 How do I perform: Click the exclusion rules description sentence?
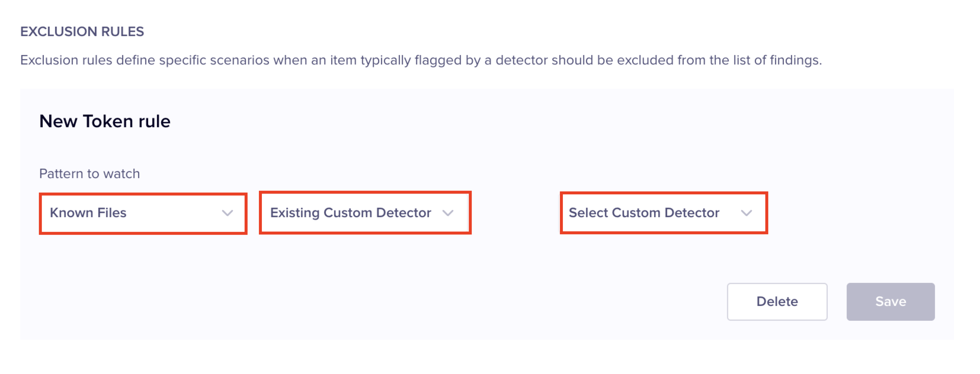[x=420, y=60]
